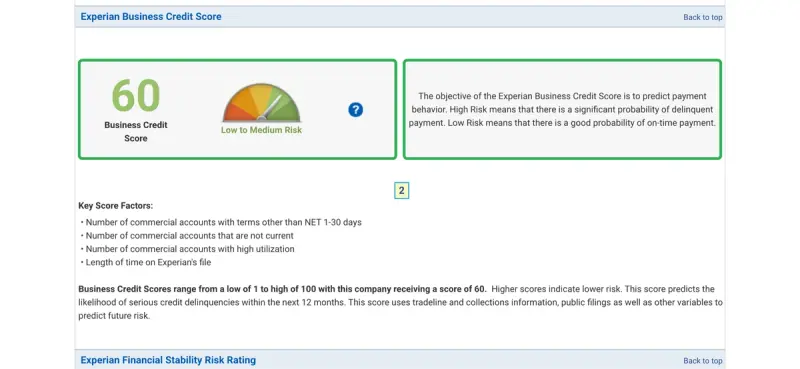Viewport: 800px width, 369px height.
Task: Select the Experian Financial Stability Risk Rating heading
Action: click(x=168, y=360)
